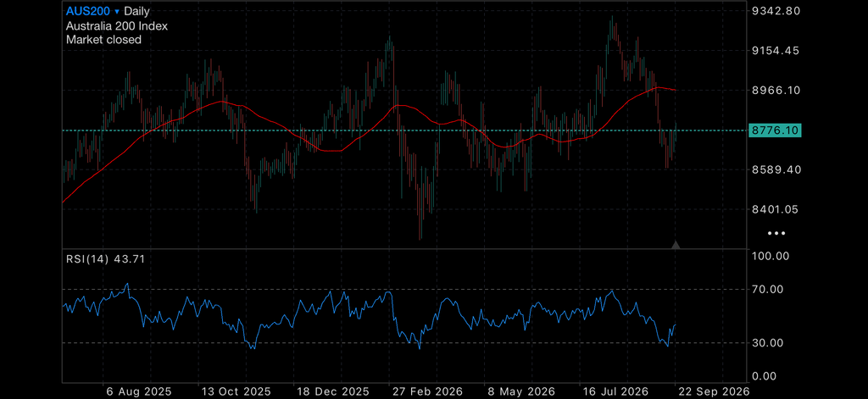Click the gray triangle marker above RSI panel
Screen dimensions: 868x399
676,245
